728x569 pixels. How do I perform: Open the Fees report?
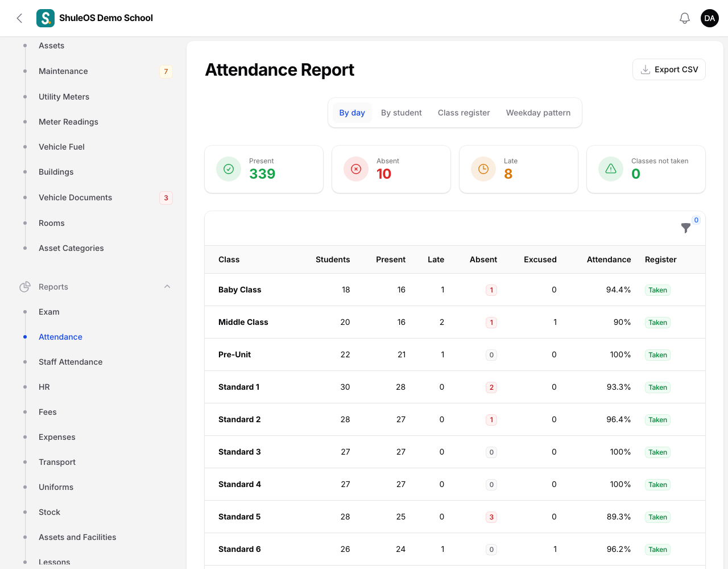(x=48, y=412)
